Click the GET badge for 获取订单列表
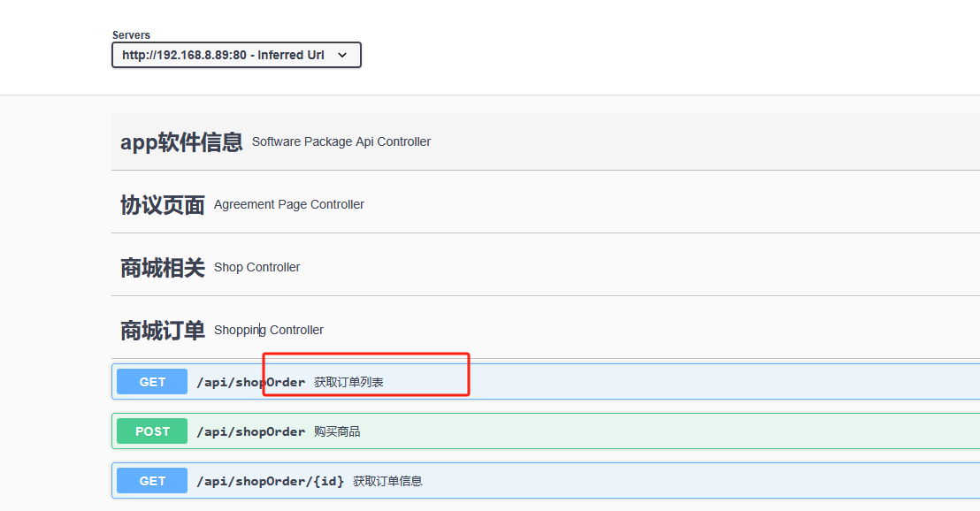The height and width of the screenshot is (511, 980). tap(152, 382)
